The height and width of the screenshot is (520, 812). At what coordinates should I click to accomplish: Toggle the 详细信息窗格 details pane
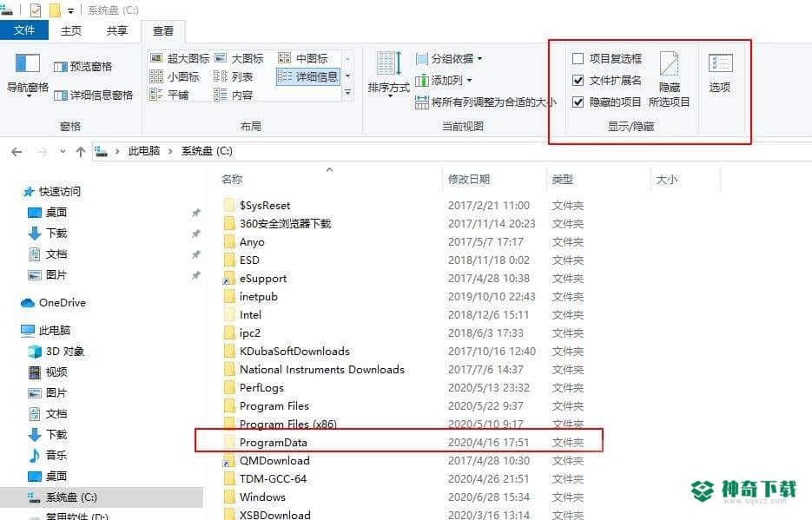[93, 95]
